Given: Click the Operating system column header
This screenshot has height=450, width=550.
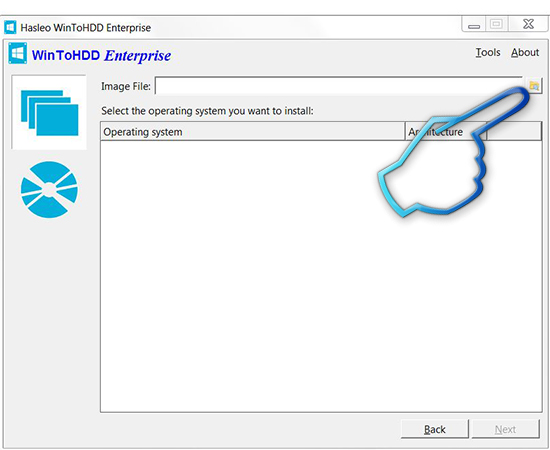Looking at the screenshot, I should pyautogui.click(x=253, y=132).
